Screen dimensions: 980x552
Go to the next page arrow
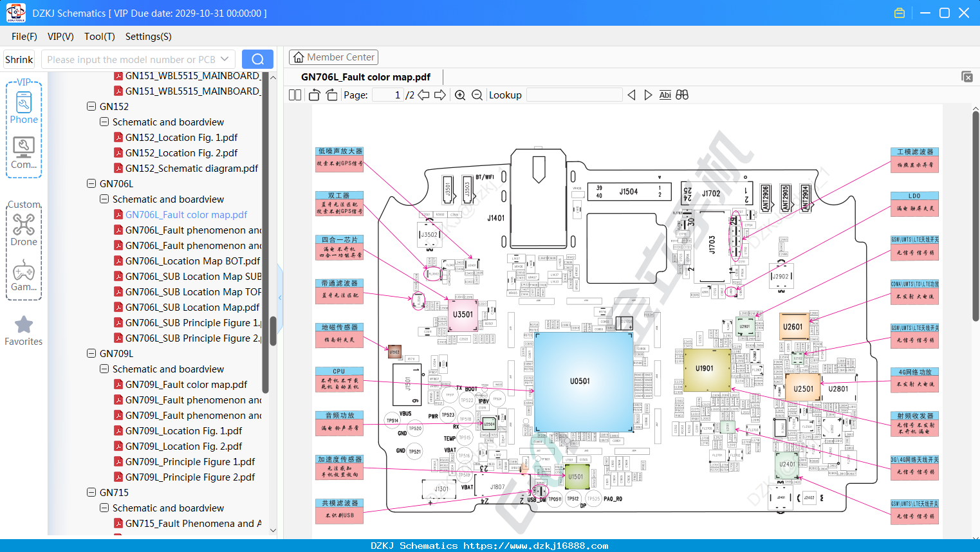(x=440, y=95)
